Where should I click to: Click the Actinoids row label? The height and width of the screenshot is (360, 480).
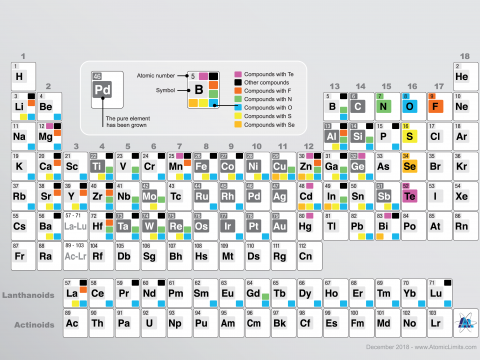click(34, 325)
